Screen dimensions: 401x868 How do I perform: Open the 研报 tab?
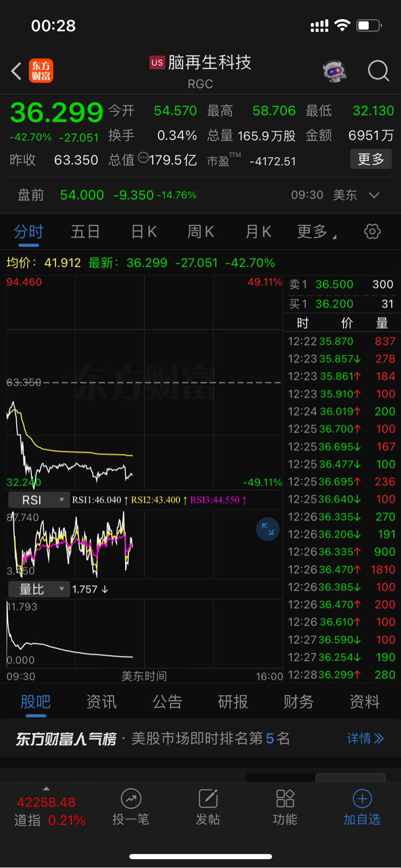[x=233, y=701]
